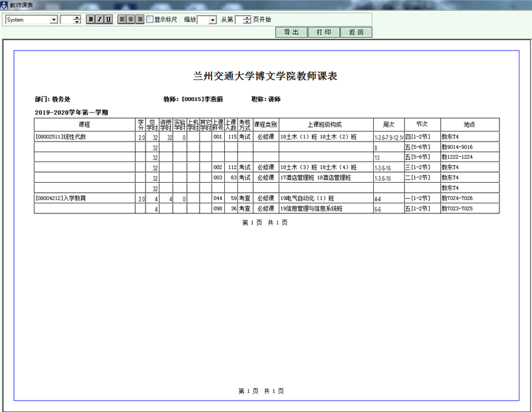The image size is (532, 412).
Task: Toggle bold text formatting
Action: coord(90,19)
